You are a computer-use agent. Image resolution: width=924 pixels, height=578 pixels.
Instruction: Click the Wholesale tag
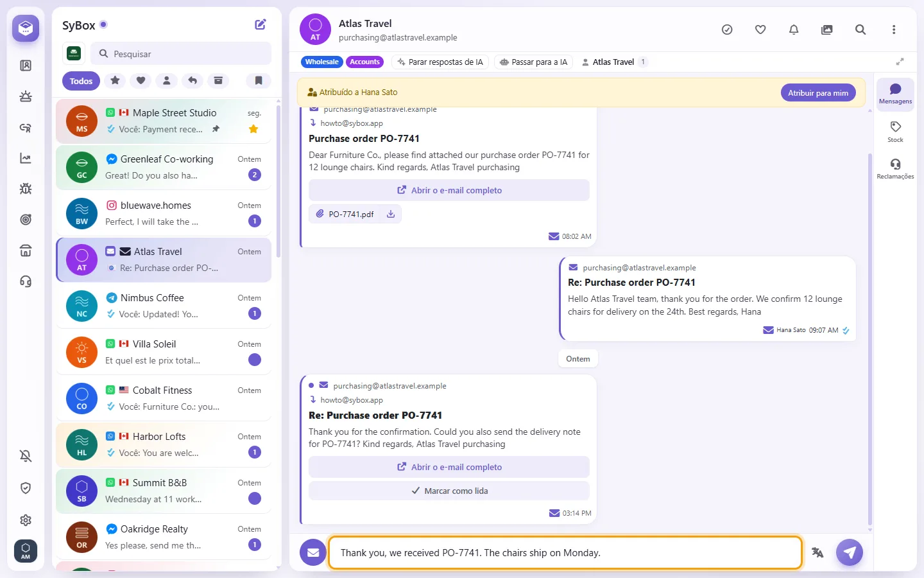[x=321, y=62]
